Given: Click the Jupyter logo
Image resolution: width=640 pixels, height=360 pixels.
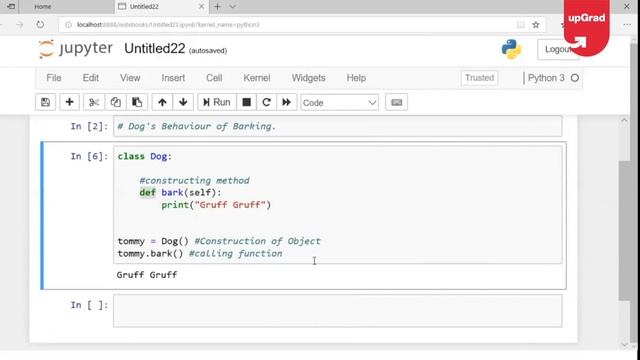Looking at the screenshot, I should (76, 49).
